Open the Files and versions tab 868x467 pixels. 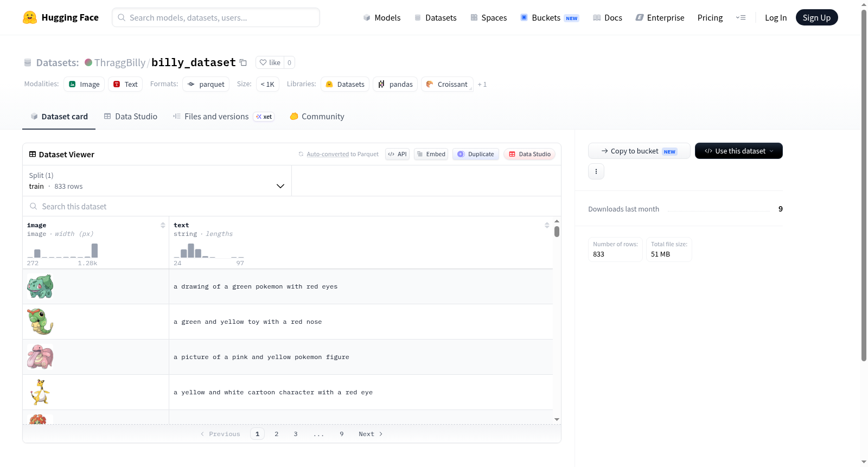pos(224,117)
